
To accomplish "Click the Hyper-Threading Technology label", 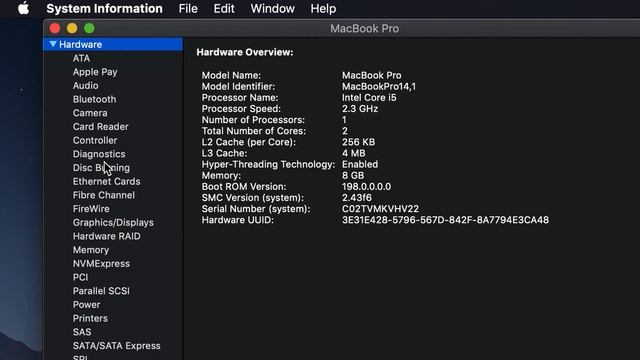I will [x=268, y=164].
